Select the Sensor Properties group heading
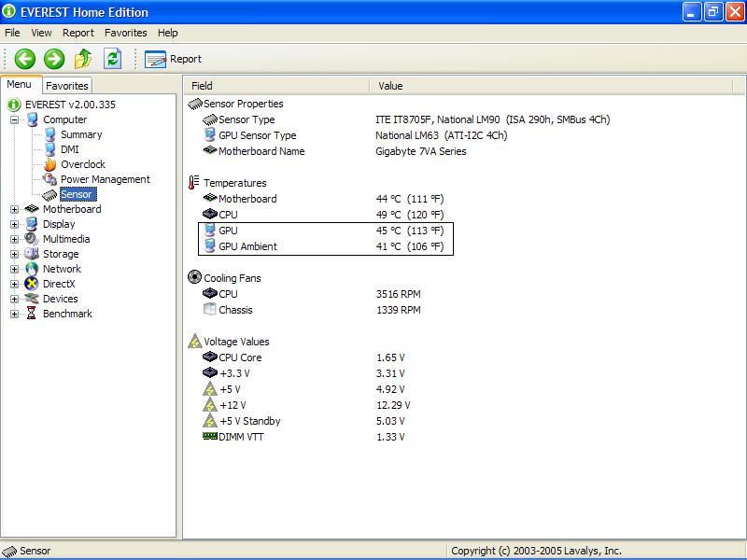The height and width of the screenshot is (560, 747). (x=244, y=104)
